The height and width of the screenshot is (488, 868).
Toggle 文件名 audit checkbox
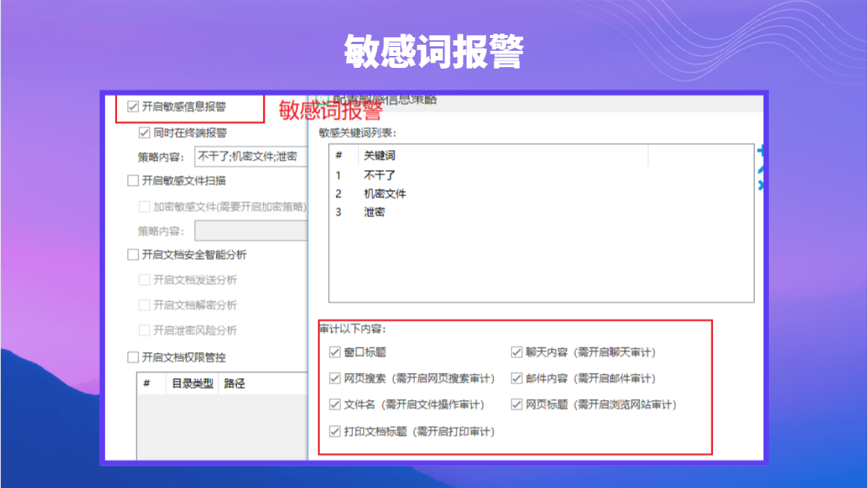coord(335,404)
